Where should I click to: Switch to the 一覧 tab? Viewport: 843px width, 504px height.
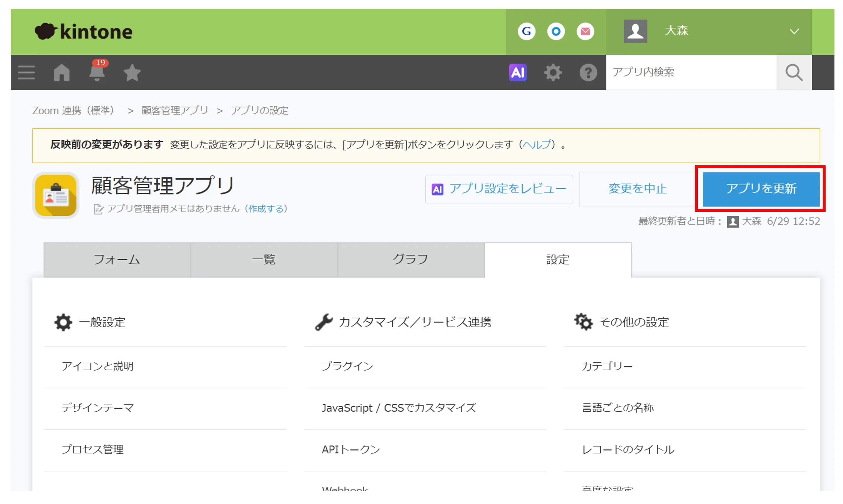(264, 260)
